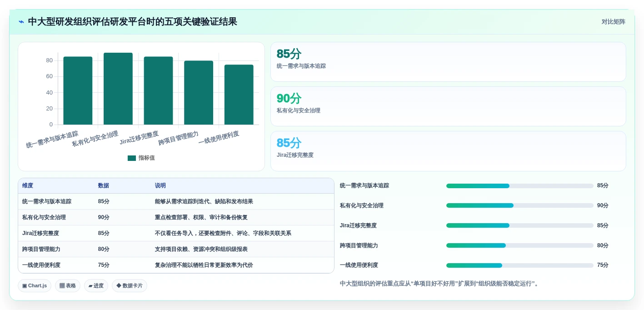Click the 数据 column header
This screenshot has height=310, width=644.
pyautogui.click(x=104, y=186)
